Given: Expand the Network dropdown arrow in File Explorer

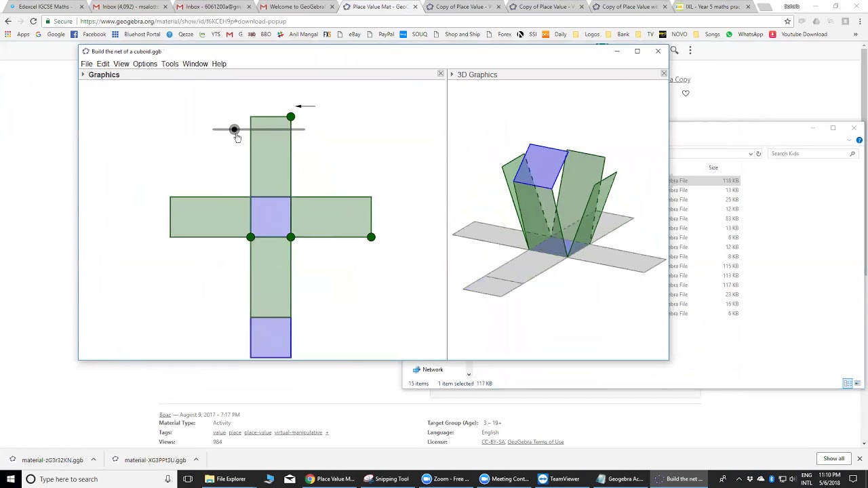Looking at the screenshot, I should click(469, 374).
